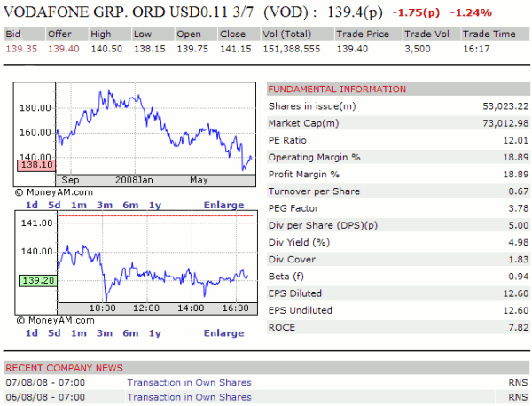The height and width of the screenshot is (406, 532).
Task: Select 6m range under the intraday chart
Action: tap(130, 333)
